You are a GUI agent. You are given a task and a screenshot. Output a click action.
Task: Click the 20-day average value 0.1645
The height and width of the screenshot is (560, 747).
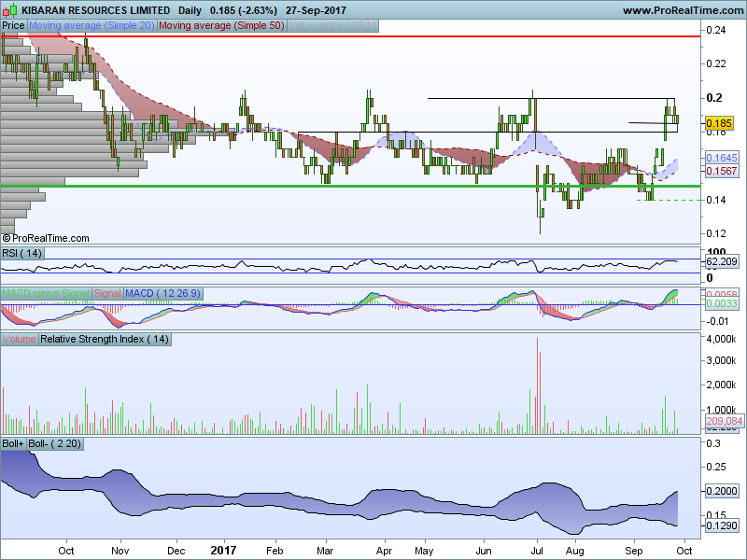(721, 158)
